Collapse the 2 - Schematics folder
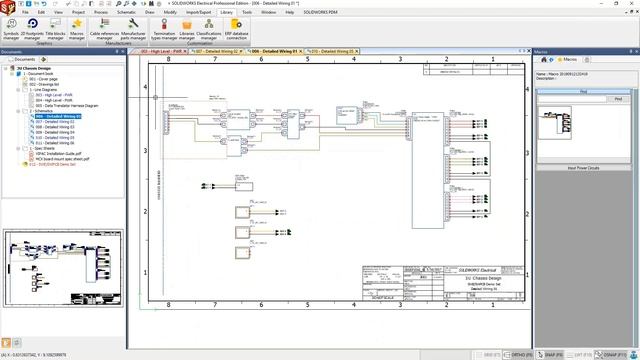 pyautogui.click(x=18, y=111)
